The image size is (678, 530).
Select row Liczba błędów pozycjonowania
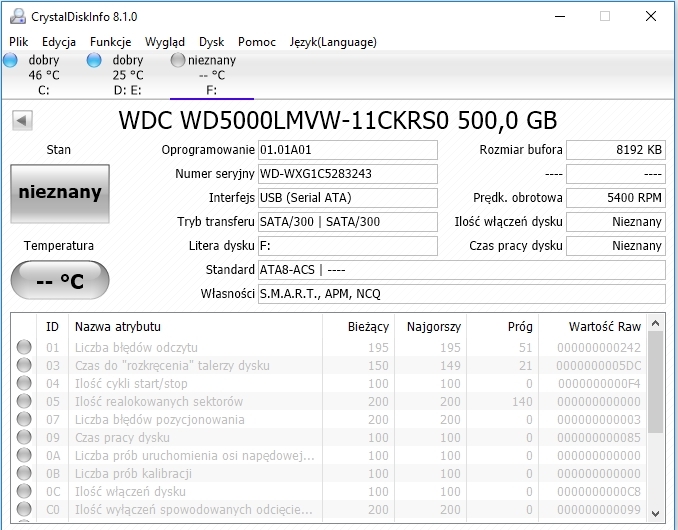point(329,419)
